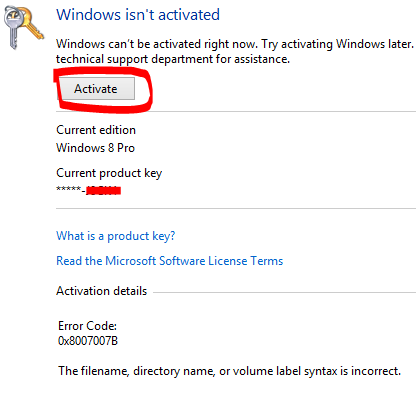Click the 'technical support department for assistance' line
This screenshot has height=400, width=416.
pos(173,59)
